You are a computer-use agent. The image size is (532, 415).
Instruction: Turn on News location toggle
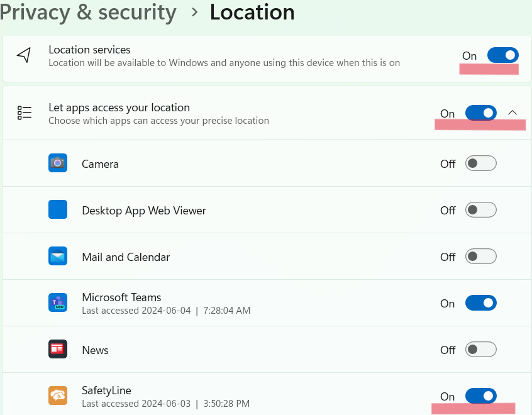click(x=480, y=349)
